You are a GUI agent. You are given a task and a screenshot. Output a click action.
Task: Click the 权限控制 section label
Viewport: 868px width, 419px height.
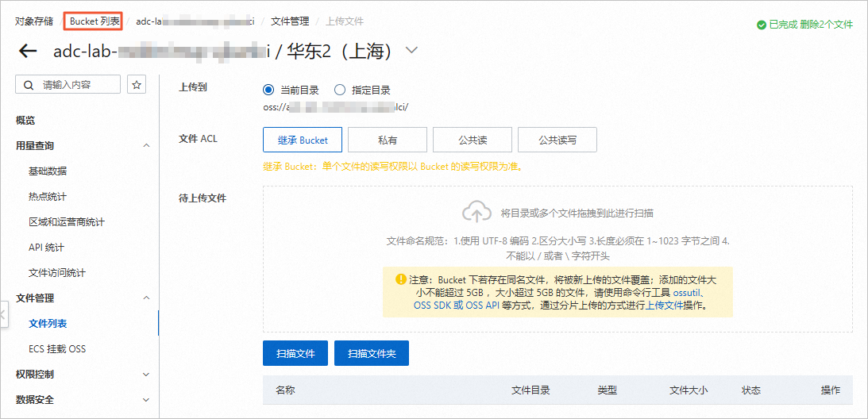pos(35,375)
